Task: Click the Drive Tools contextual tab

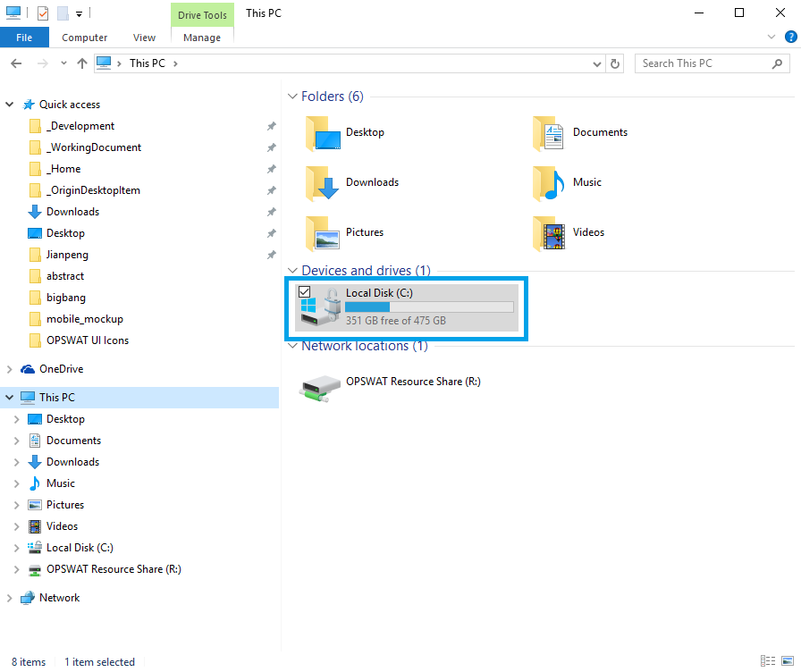Action: coord(202,15)
